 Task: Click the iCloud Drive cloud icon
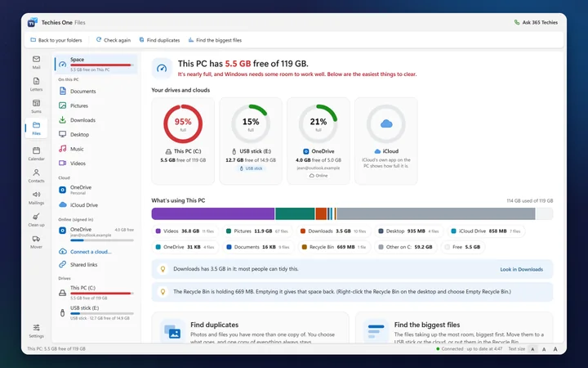point(63,204)
